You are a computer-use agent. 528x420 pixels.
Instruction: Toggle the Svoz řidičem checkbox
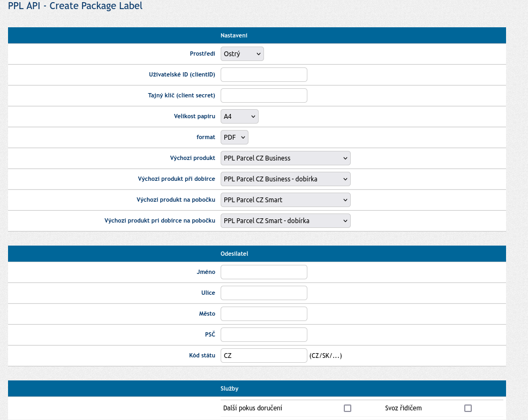point(468,408)
